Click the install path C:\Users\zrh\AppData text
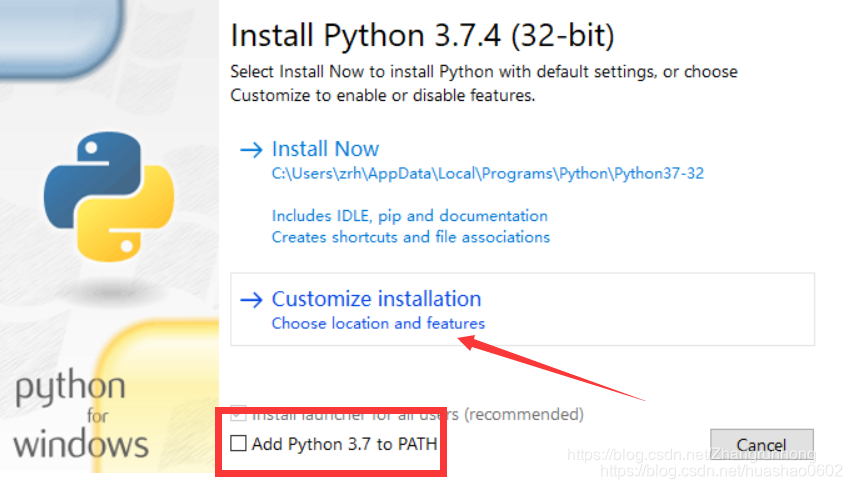Image resolution: width=852 pixels, height=489 pixels. point(487,174)
